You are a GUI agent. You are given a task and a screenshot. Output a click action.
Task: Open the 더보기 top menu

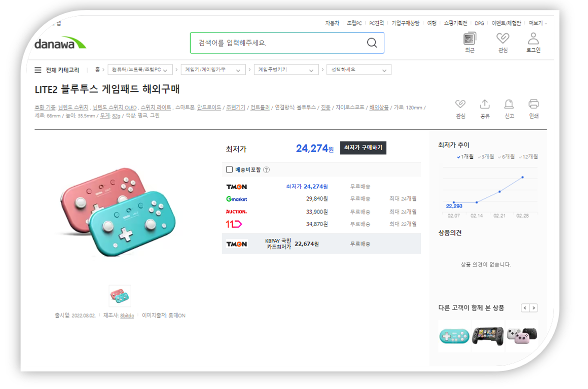(538, 23)
